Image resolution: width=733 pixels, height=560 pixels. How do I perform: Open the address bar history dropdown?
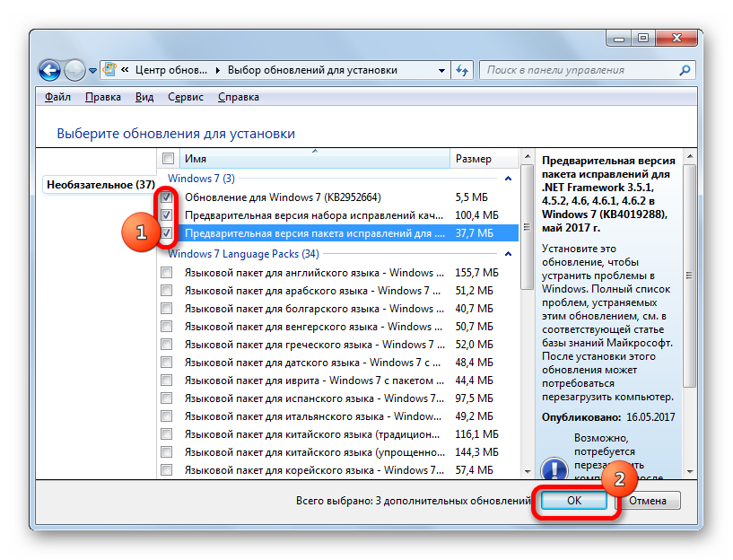coord(441,70)
